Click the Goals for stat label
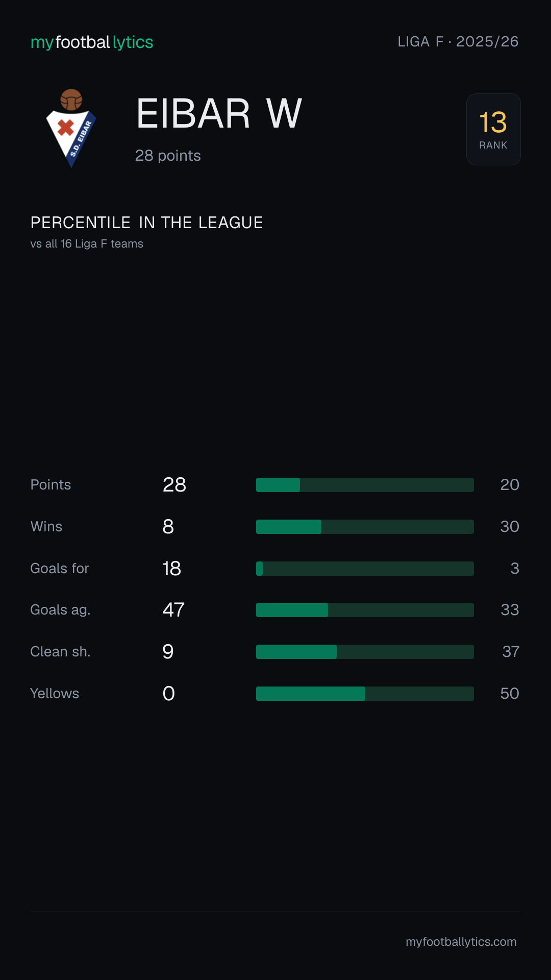The height and width of the screenshot is (980, 551). click(x=60, y=569)
